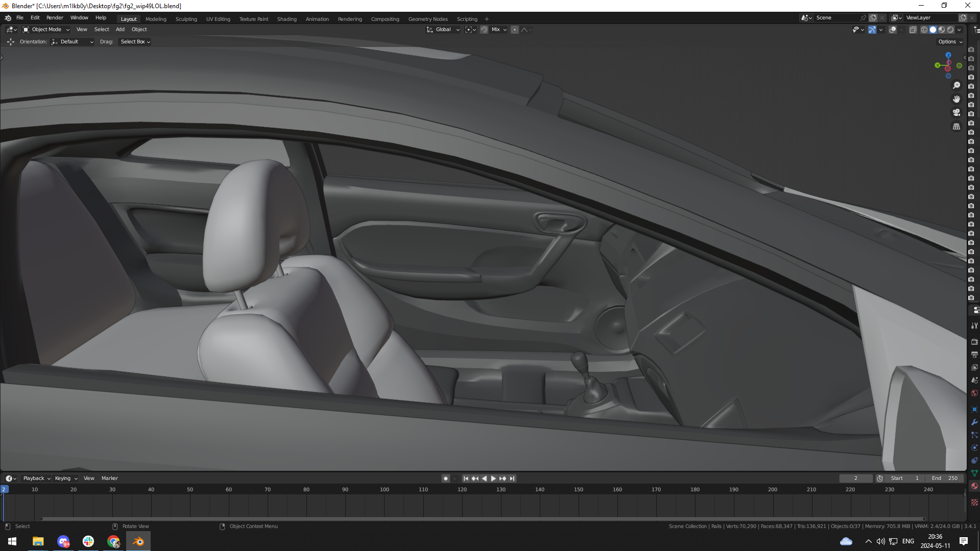Switch to the Shading workspace tab
This screenshot has width=980, height=551.
point(287,19)
